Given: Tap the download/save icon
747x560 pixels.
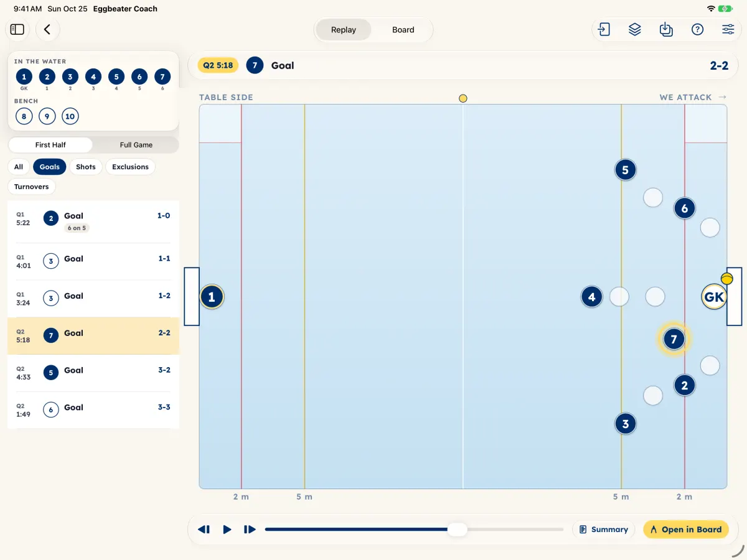Looking at the screenshot, I should (666, 29).
